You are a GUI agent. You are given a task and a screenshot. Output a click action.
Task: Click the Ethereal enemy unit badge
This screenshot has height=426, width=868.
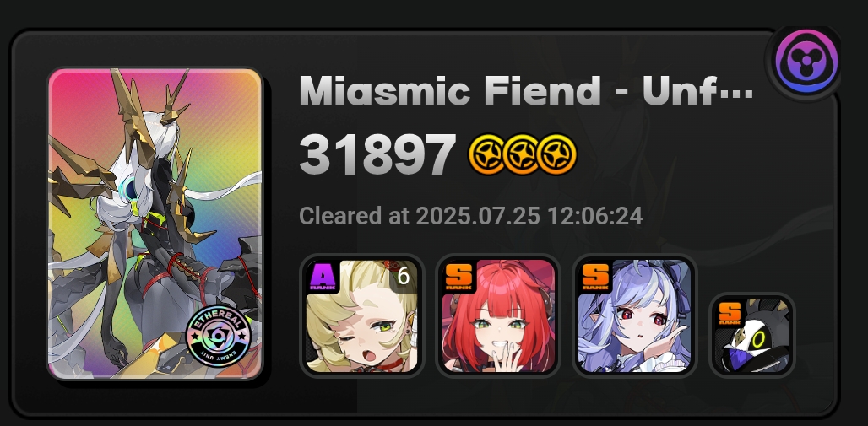(x=219, y=337)
